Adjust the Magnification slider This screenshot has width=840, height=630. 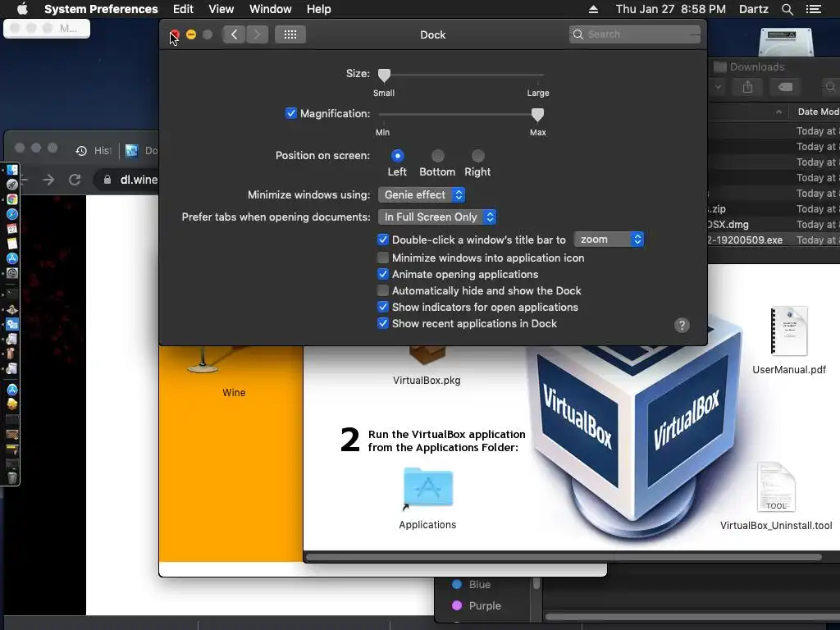click(537, 115)
